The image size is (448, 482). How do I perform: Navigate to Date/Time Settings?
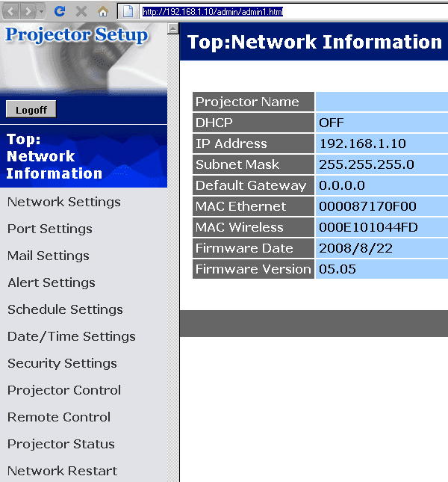pos(72,336)
